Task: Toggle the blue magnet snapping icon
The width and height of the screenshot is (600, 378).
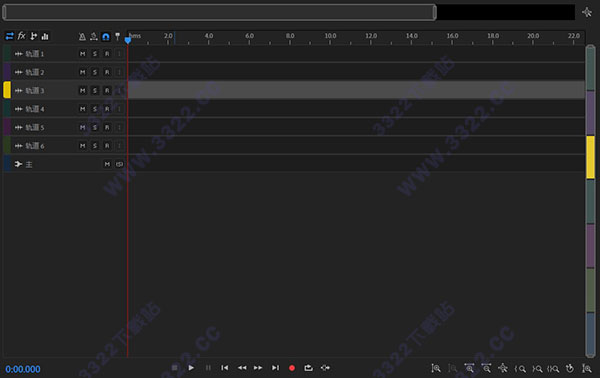Action: (x=106, y=37)
